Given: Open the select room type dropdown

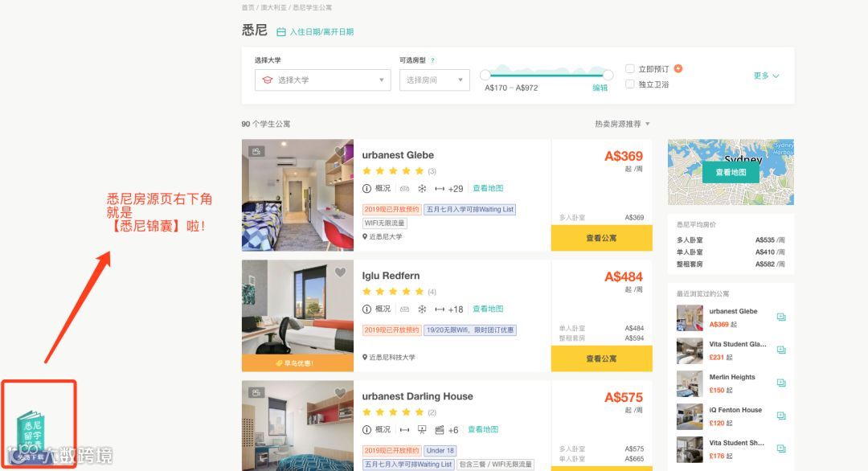Looking at the screenshot, I should [x=435, y=80].
